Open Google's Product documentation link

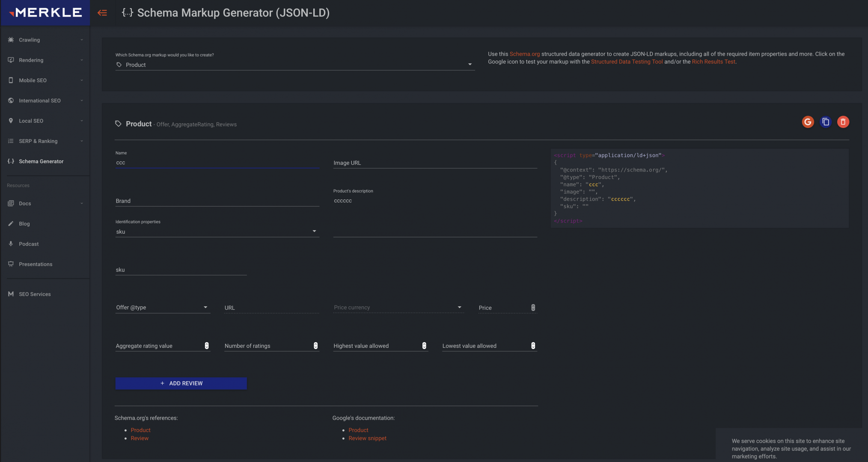click(x=358, y=430)
